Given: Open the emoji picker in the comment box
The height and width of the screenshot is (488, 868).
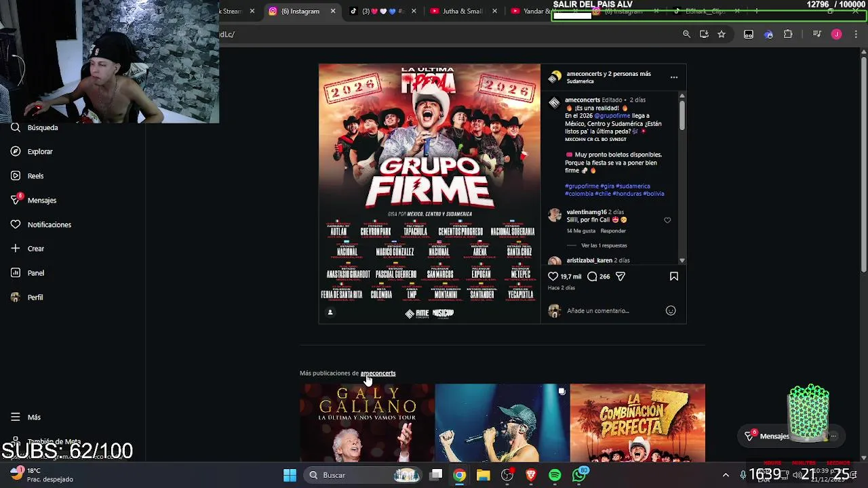Looking at the screenshot, I should [671, 310].
